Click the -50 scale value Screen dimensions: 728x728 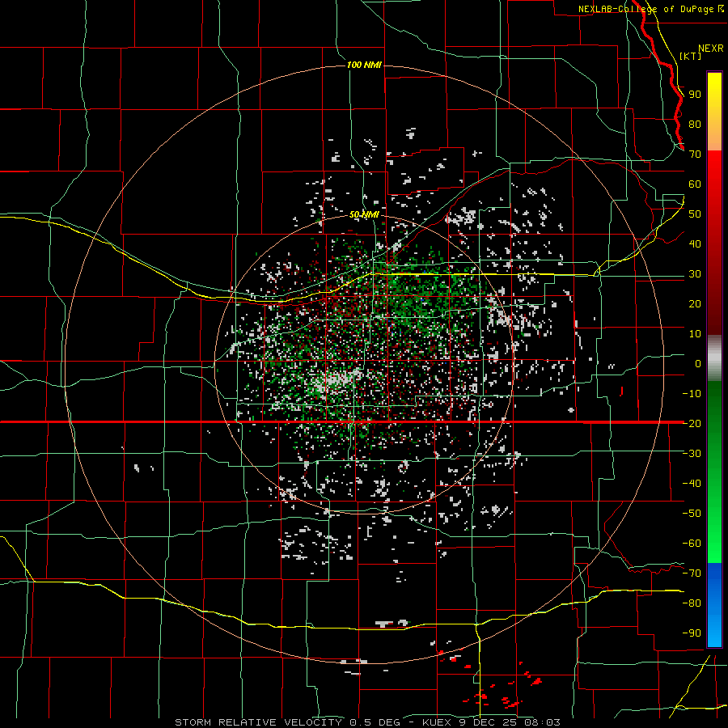pos(692,514)
